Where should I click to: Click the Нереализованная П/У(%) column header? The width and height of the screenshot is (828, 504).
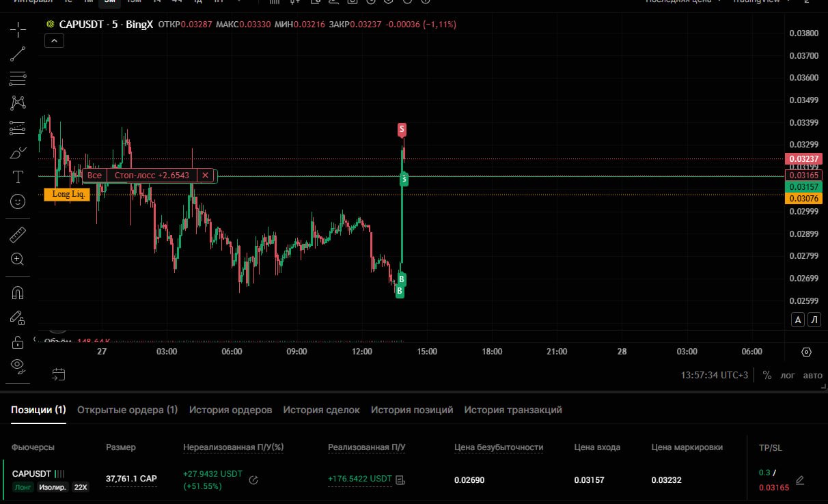(x=233, y=447)
